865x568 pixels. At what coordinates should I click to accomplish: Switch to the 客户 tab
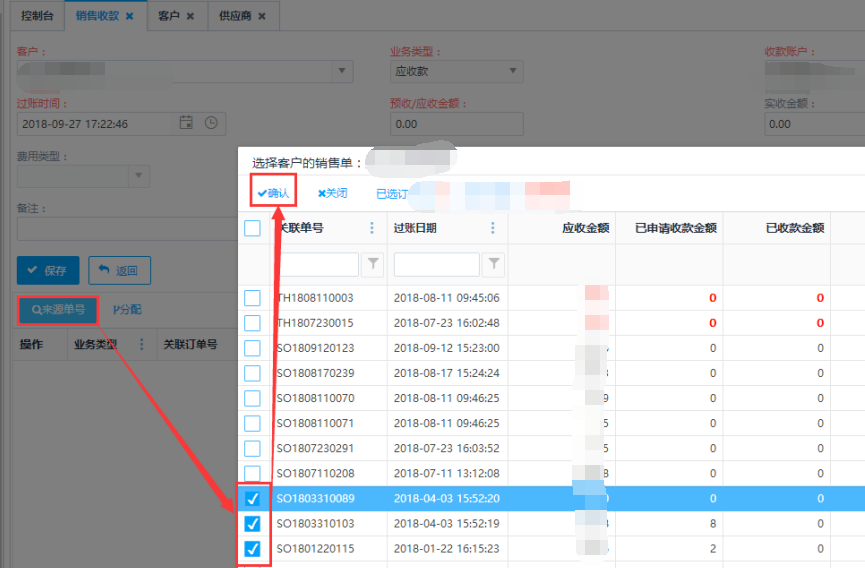168,16
